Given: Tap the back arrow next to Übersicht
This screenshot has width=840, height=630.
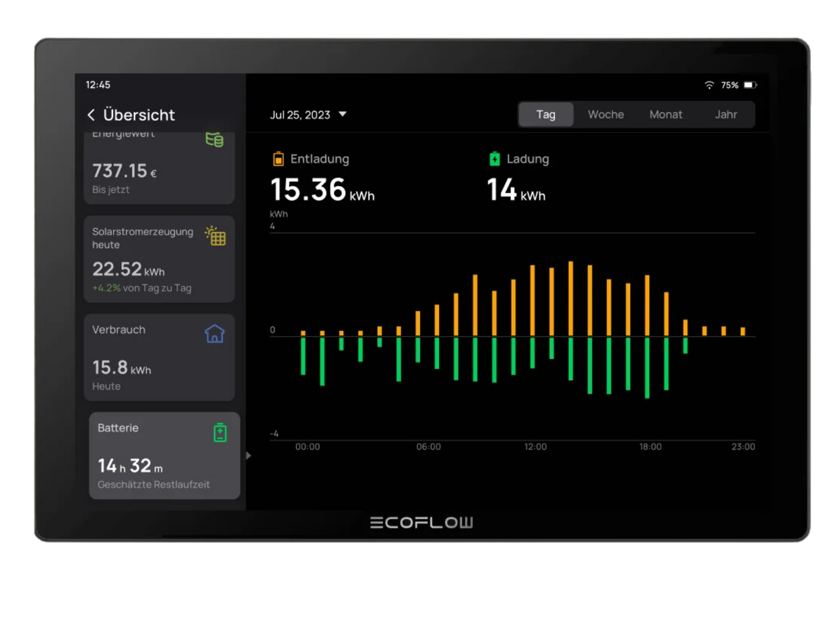Looking at the screenshot, I should point(91,115).
